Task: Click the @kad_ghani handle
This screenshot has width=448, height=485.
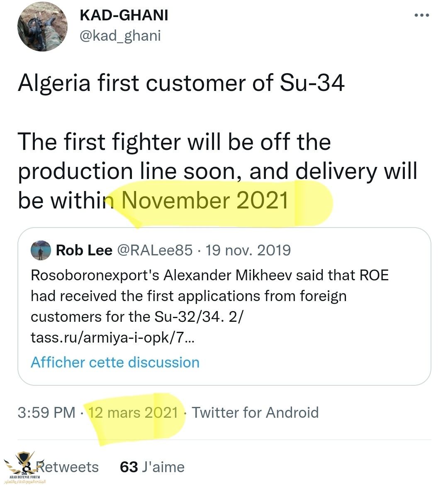Action: 120,36
